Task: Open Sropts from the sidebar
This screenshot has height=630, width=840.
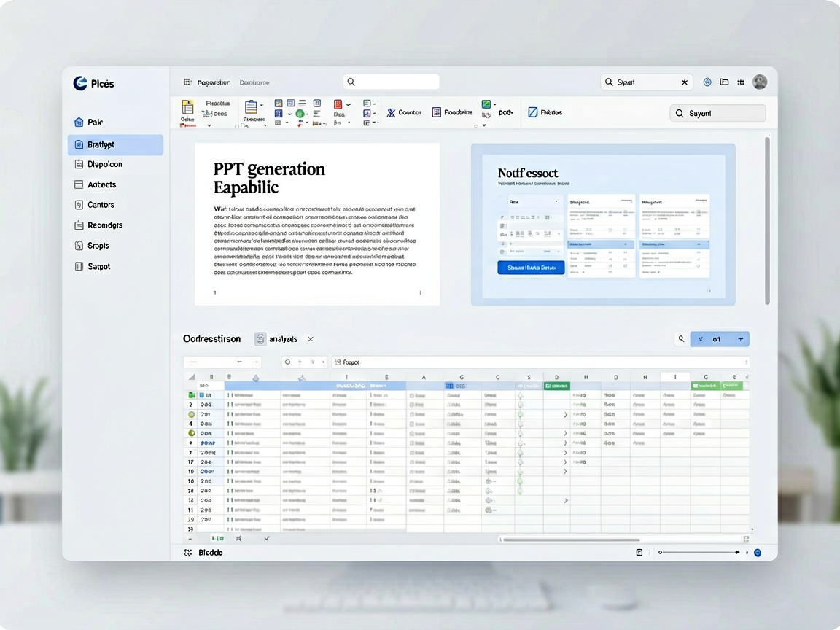Action: click(92, 245)
